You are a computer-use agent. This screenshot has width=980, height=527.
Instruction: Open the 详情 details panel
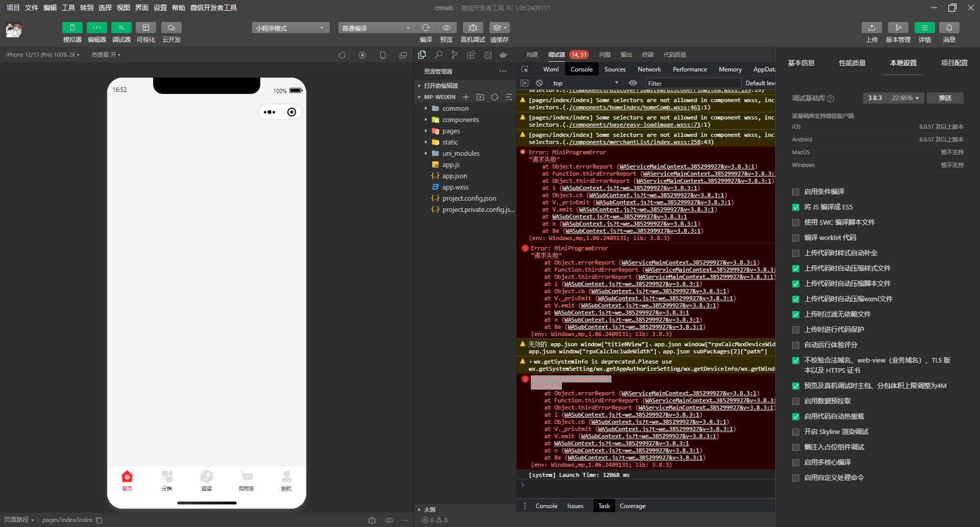click(x=924, y=28)
